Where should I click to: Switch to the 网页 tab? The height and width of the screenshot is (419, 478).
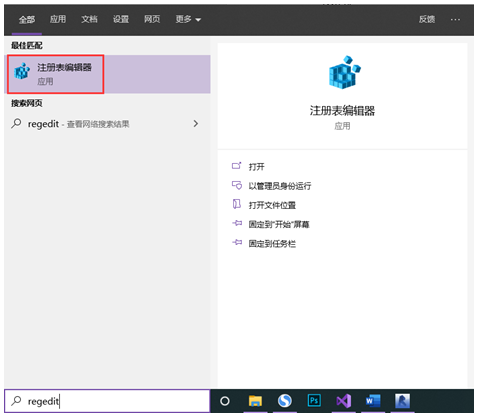pos(152,19)
